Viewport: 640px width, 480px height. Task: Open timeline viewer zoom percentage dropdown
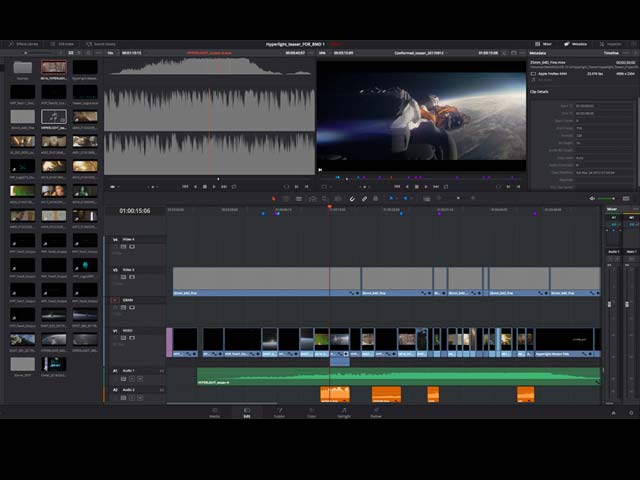pos(324,53)
